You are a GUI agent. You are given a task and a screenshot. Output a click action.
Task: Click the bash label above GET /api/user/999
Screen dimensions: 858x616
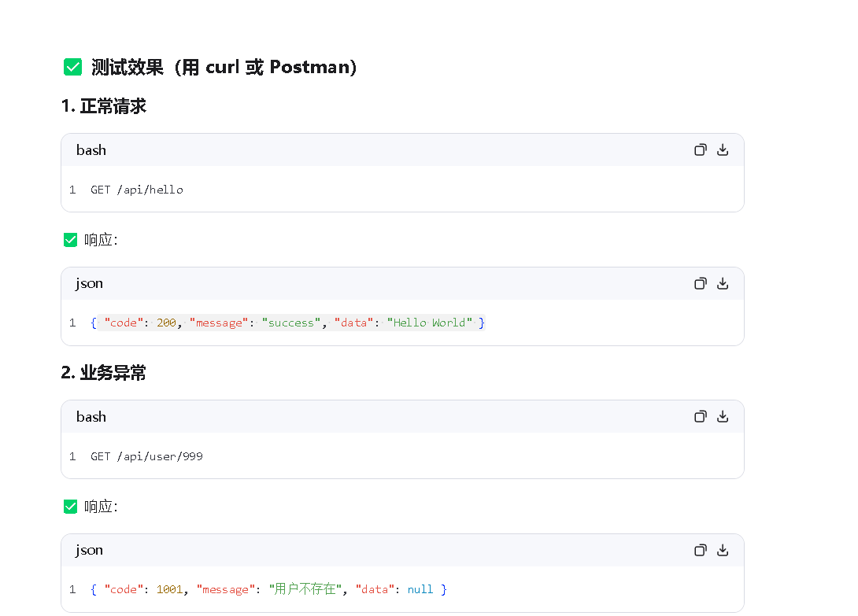[x=91, y=417]
